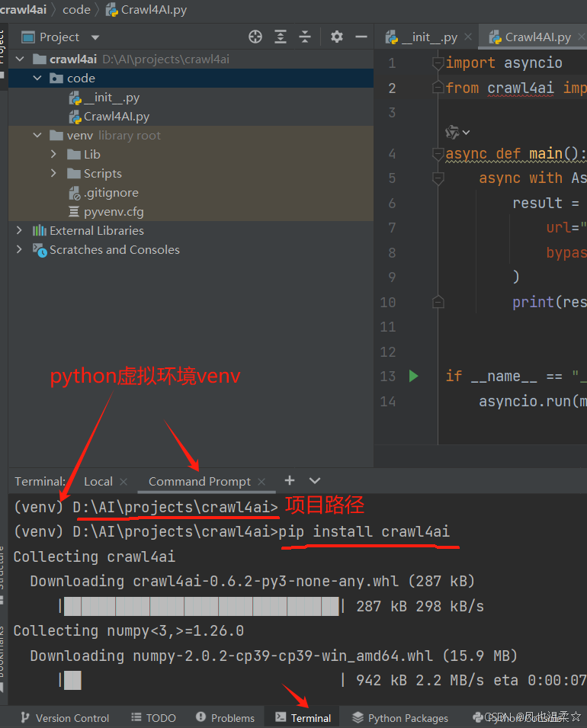Select the code folder row

[x=191, y=78]
